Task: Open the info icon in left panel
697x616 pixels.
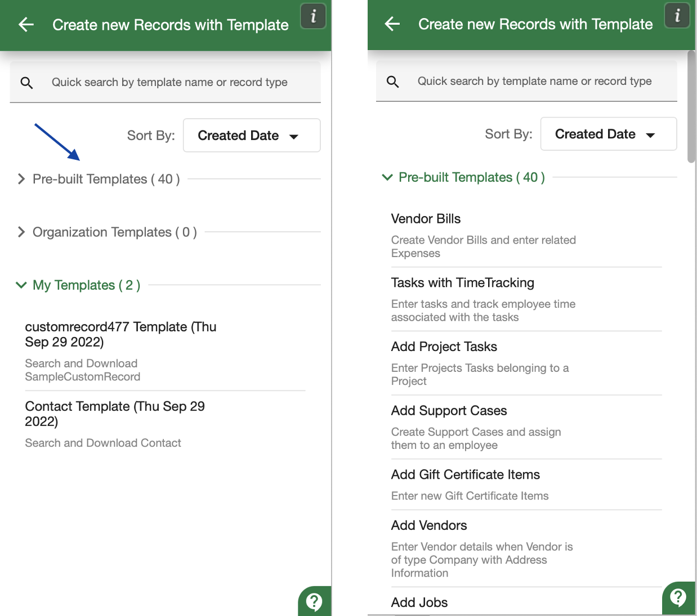Action: [314, 16]
